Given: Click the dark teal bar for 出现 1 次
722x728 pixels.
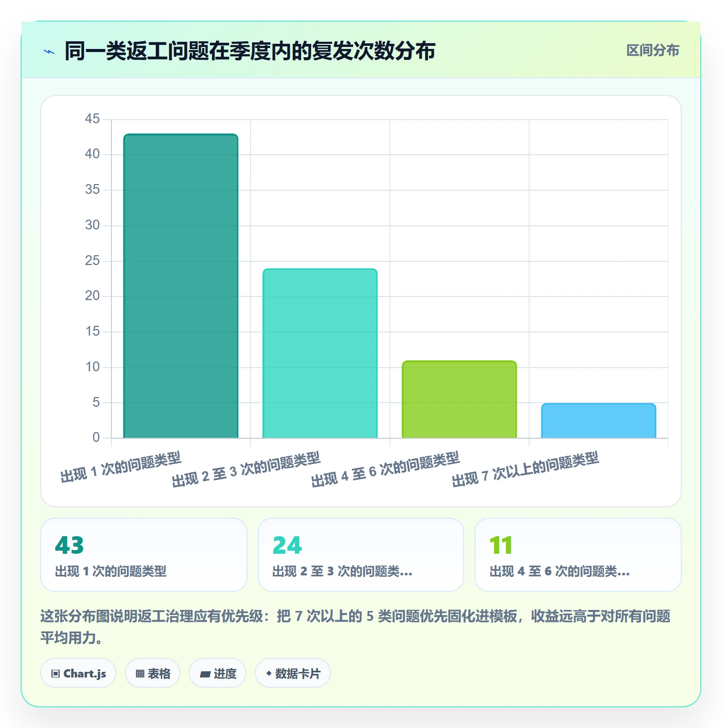Looking at the screenshot, I should tap(180, 286).
